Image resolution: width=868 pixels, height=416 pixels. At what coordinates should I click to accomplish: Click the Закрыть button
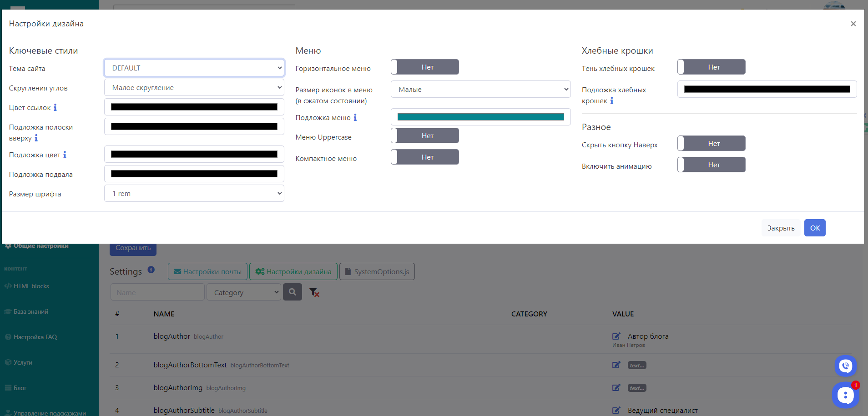(x=781, y=228)
